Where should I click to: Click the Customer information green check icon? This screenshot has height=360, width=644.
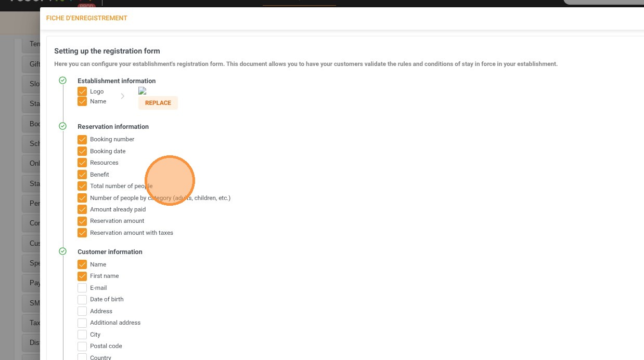[63, 251]
